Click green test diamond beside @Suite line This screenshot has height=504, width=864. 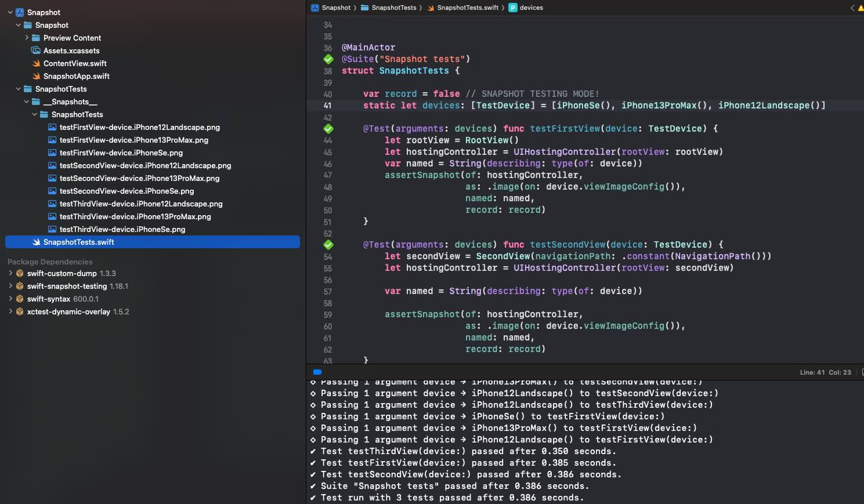pos(328,59)
